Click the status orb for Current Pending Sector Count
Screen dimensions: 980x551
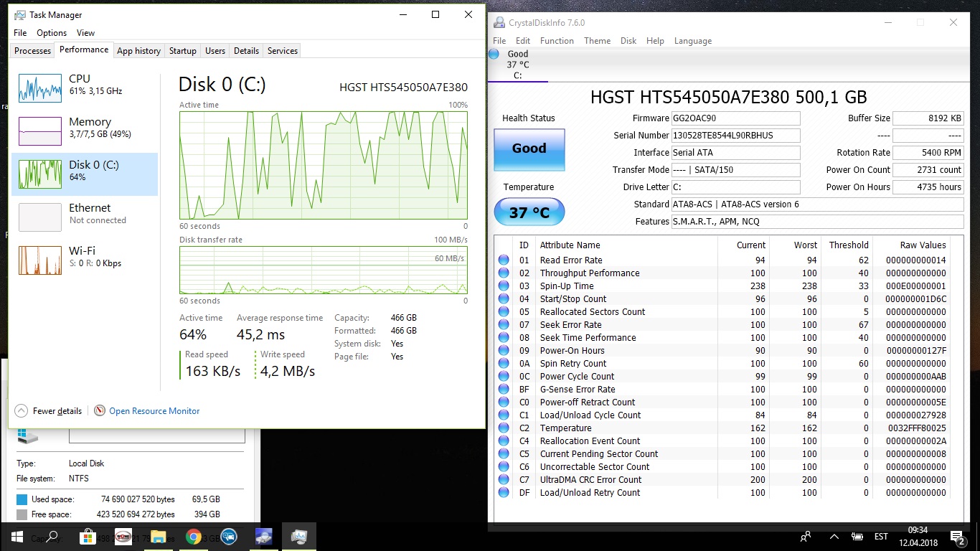pos(504,454)
